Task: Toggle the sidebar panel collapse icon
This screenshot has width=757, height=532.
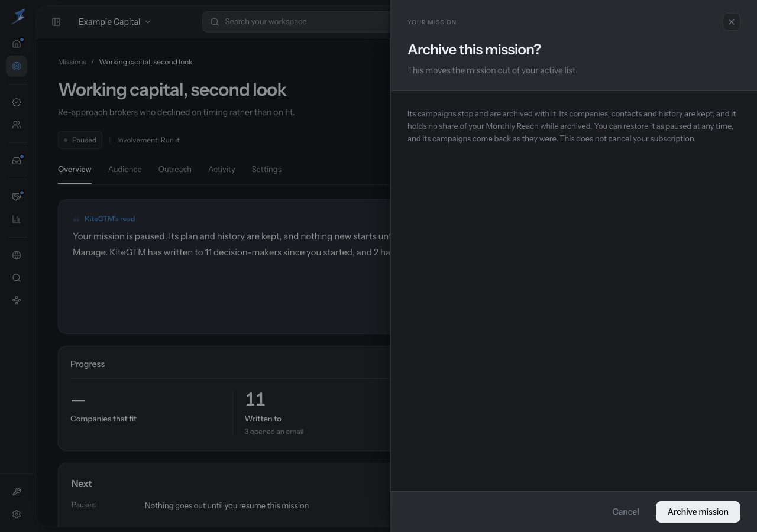Action: (56, 22)
